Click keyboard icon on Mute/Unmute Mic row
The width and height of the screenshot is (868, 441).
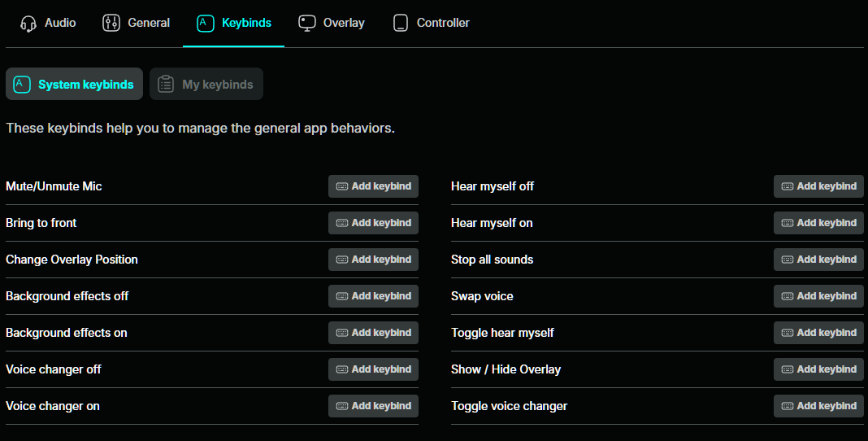click(342, 186)
